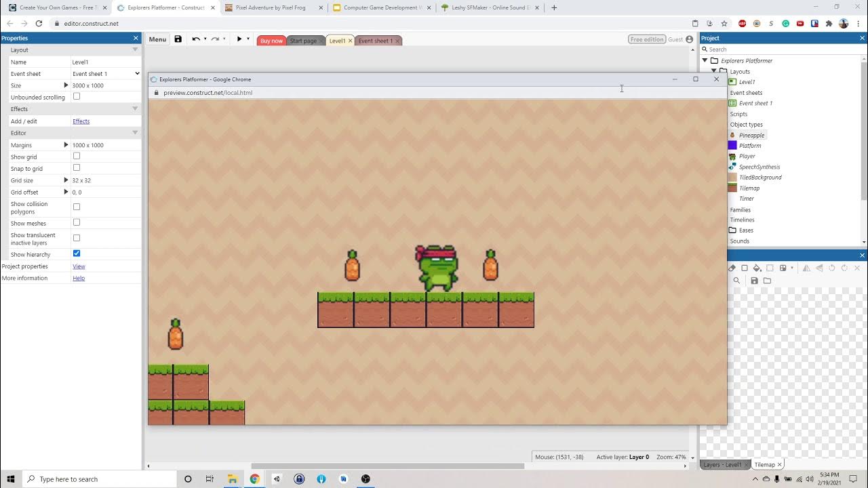Select the tilemap eraser tool
868x488 pixels.
click(x=732, y=268)
